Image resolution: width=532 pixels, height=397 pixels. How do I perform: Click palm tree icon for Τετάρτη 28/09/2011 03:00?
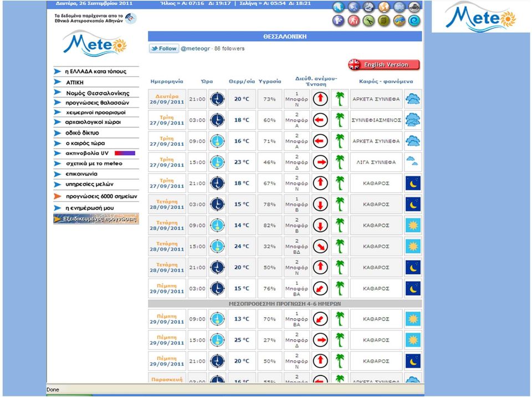340,204
